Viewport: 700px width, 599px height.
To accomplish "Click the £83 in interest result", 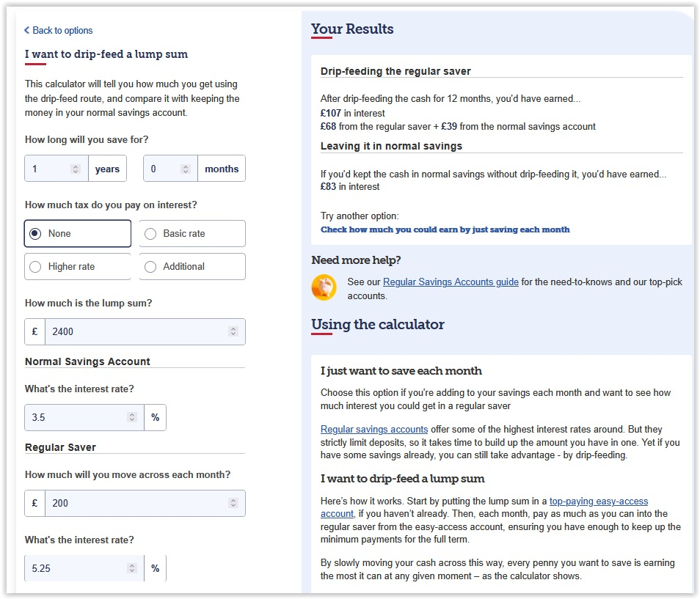I will tap(349, 186).
